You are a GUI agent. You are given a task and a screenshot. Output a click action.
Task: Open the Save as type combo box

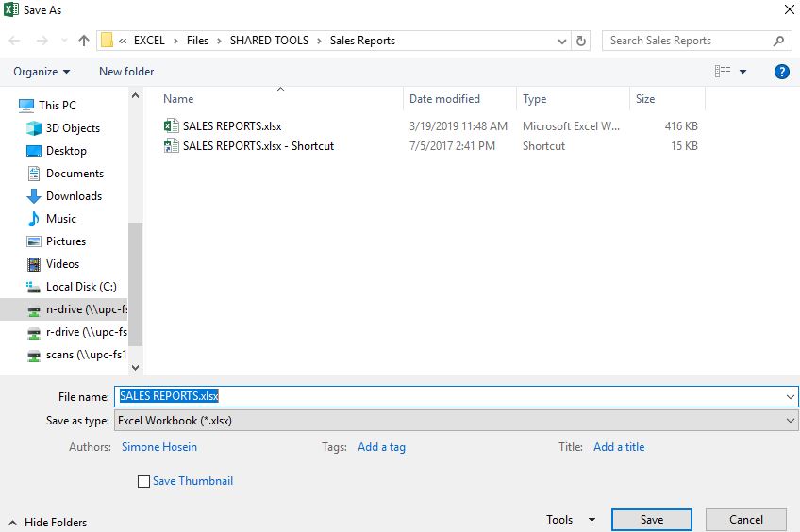click(x=456, y=421)
